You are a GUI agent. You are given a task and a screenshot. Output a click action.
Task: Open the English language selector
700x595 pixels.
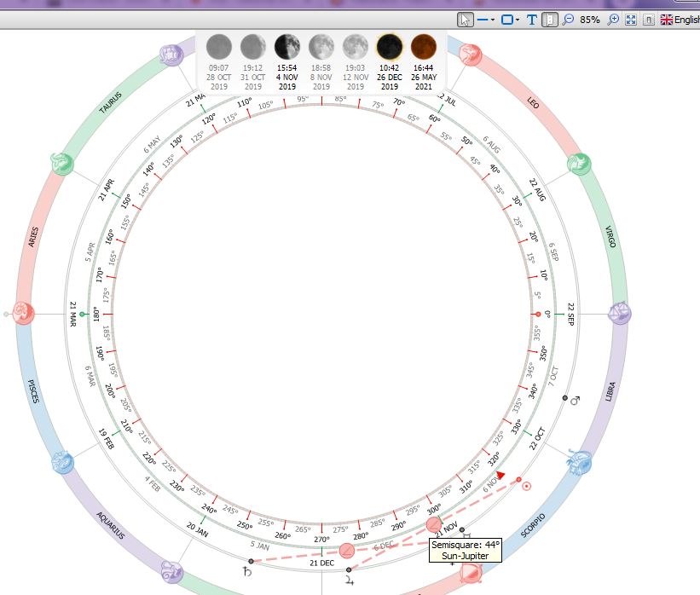(680, 20)
